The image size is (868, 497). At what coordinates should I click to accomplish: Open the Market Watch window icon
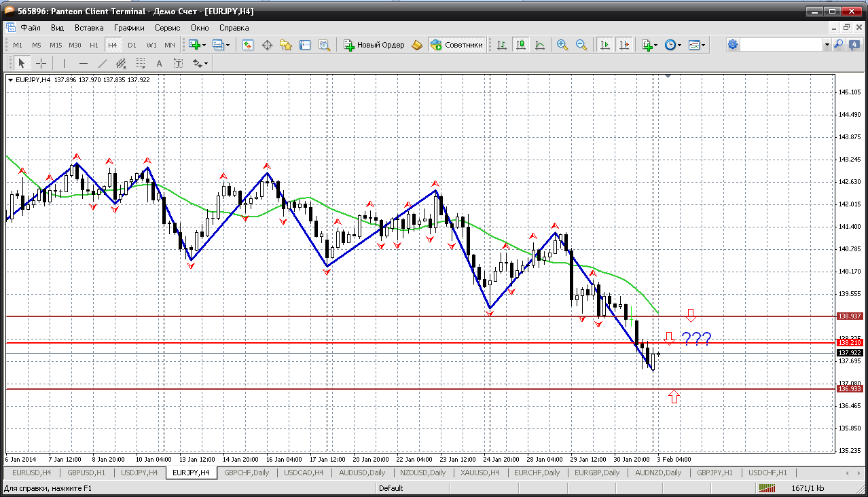(248, 45)
